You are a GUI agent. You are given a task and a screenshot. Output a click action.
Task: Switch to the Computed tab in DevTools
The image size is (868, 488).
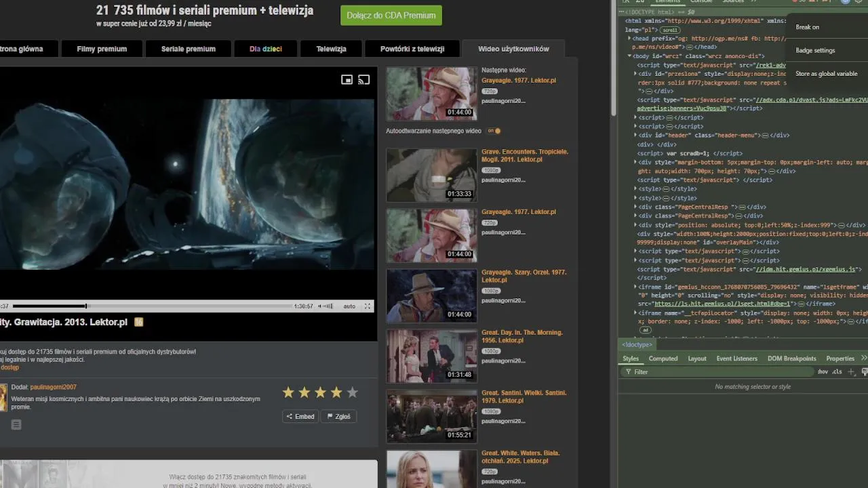pos(663,359)
